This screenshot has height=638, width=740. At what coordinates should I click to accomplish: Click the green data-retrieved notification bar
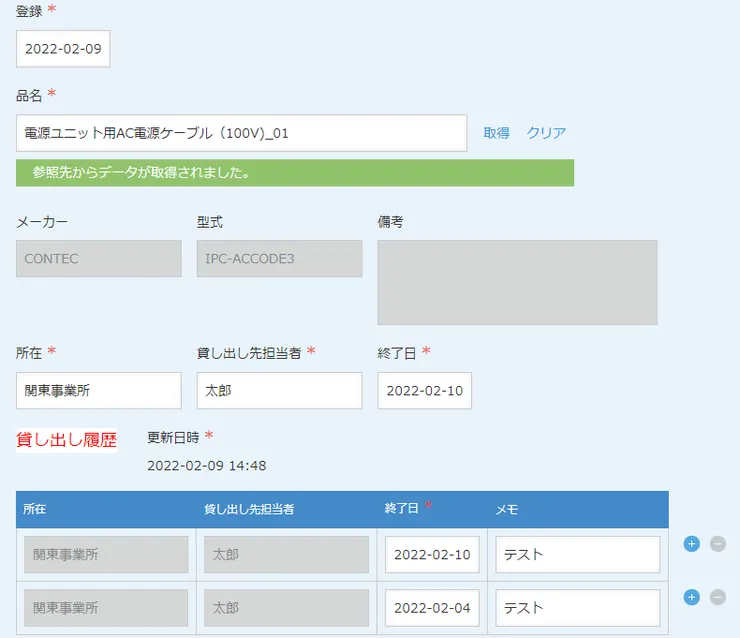coord(295,173)
